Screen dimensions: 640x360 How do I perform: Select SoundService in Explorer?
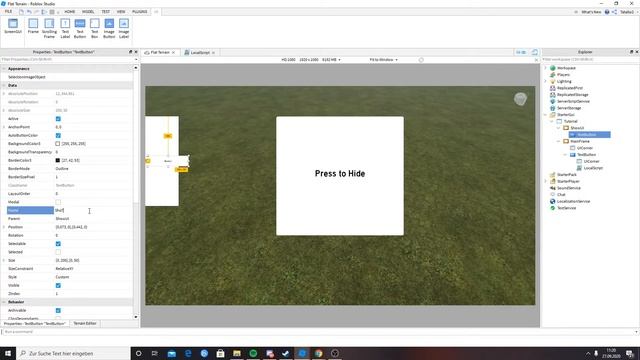569,188
